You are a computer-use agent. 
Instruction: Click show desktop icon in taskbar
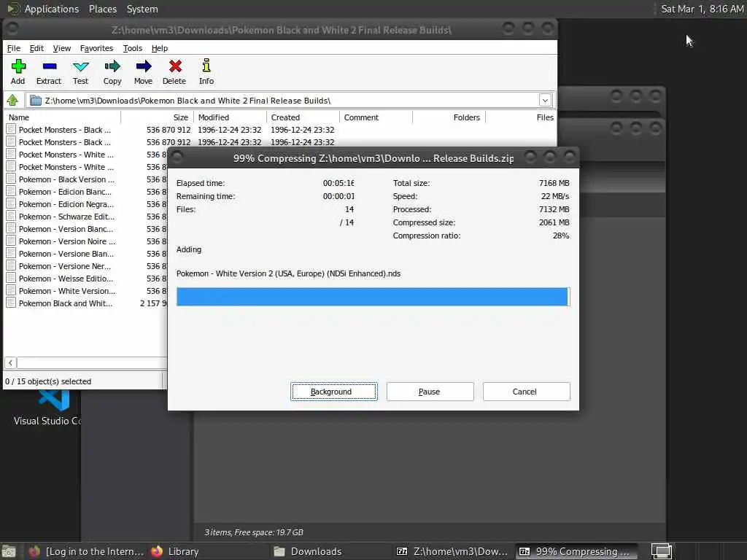(9, 551)
